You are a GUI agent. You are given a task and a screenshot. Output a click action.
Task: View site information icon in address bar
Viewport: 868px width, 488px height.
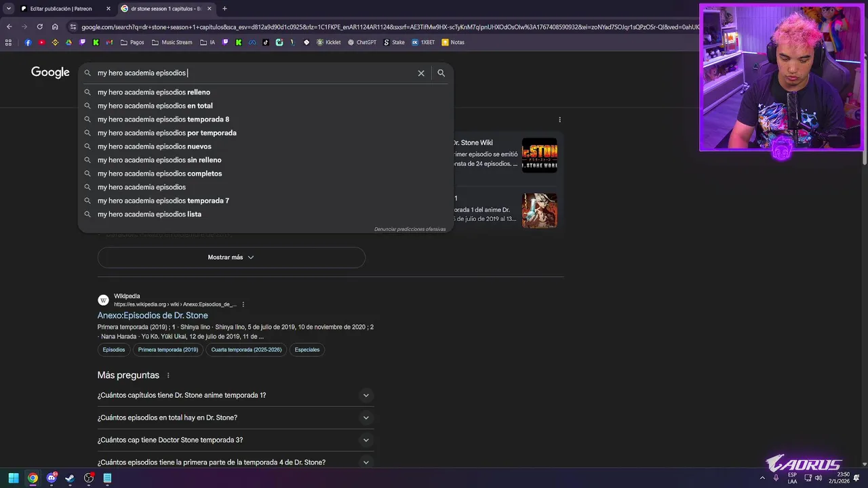click(x=73, y=27)
